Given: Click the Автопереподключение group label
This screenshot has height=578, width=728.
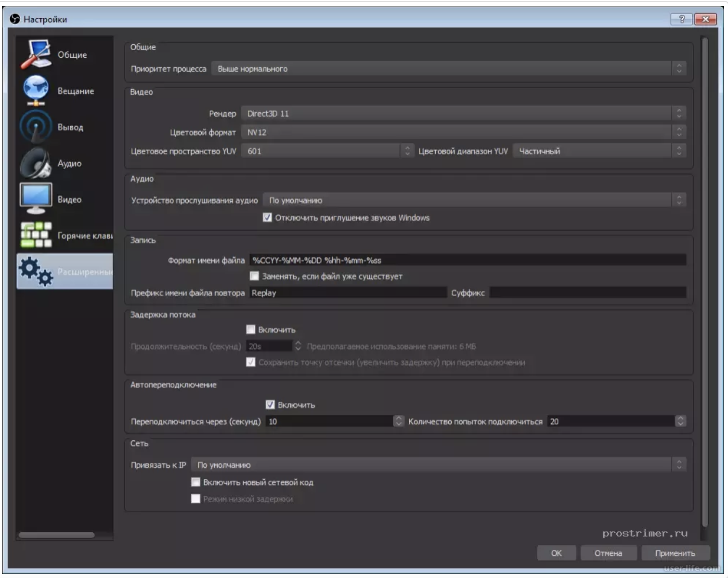Looking at the screenshot, I should coord(173,384).
